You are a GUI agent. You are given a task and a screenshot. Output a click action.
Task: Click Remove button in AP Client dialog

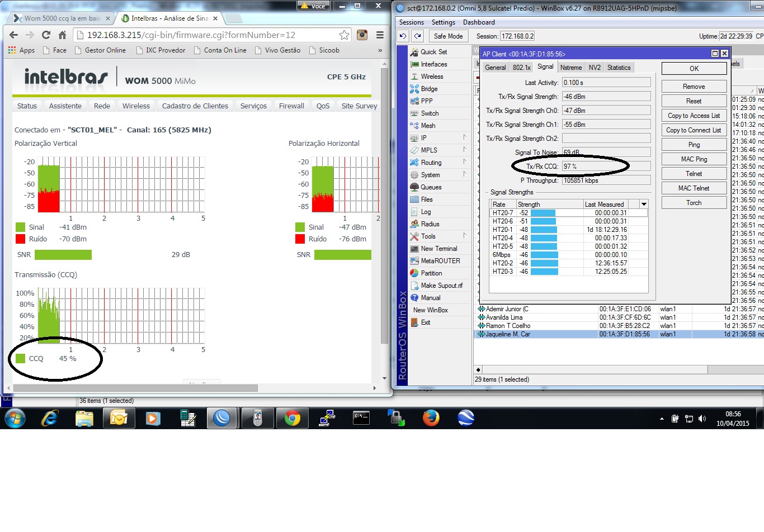694,87
